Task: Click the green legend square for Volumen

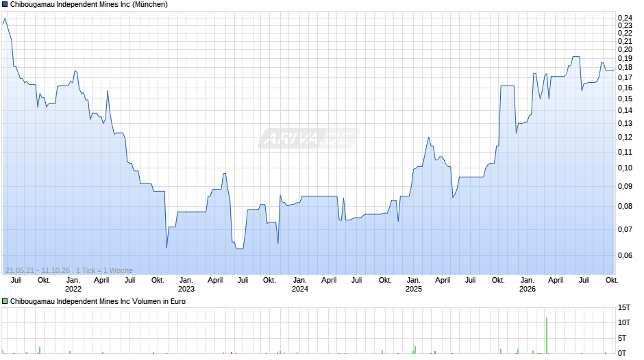Action: 5,301
